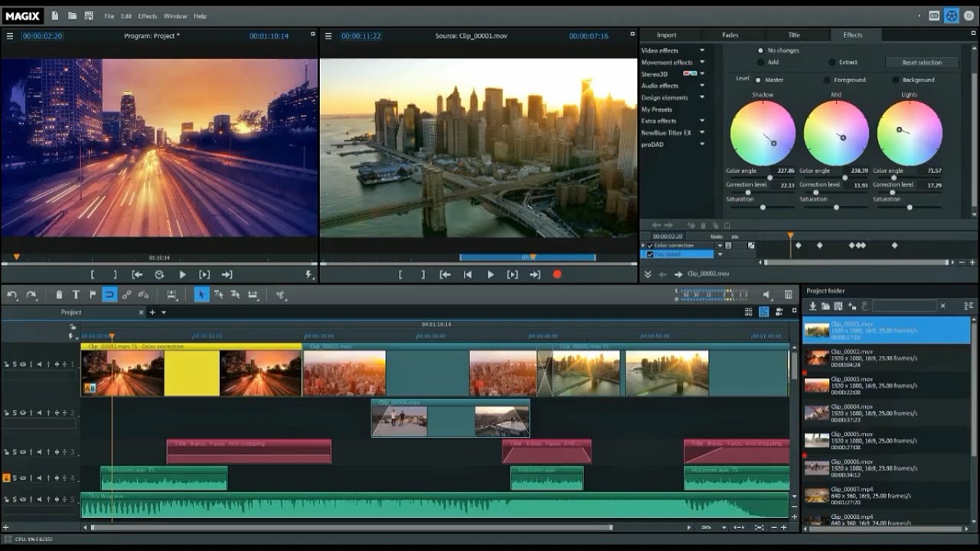Screen dimensions: 980x551
Task: Expand the NewBlue Titler EX dropdown
Action: pos(702,132)
